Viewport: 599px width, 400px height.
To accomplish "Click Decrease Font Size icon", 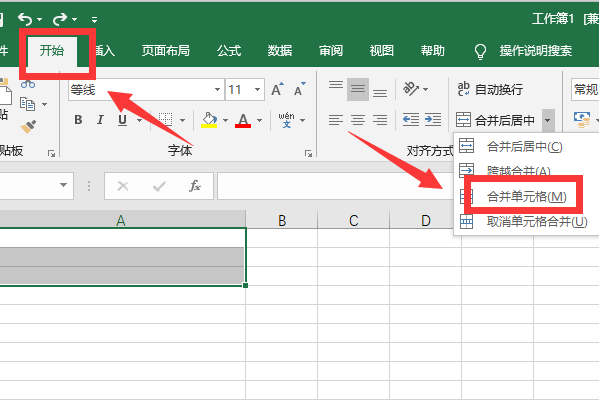I will click(x=300, y=89).
